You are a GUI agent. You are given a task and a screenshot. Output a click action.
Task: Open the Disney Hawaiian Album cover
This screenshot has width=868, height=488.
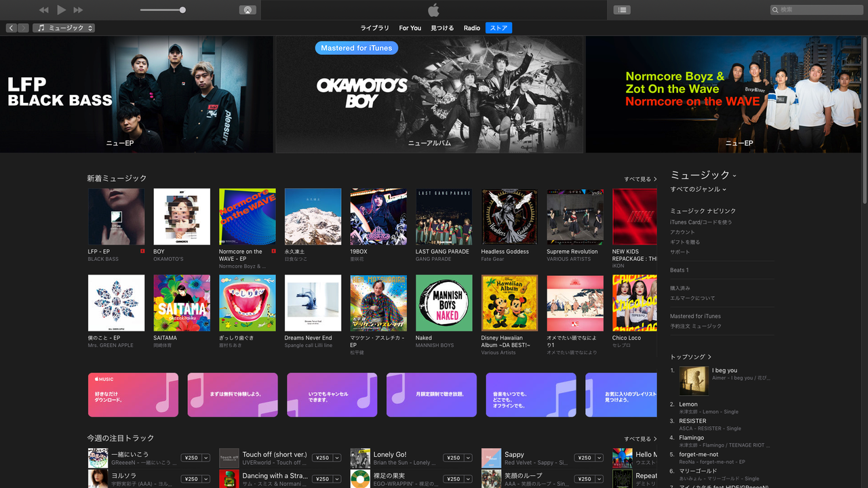click(x=509, y=303)
